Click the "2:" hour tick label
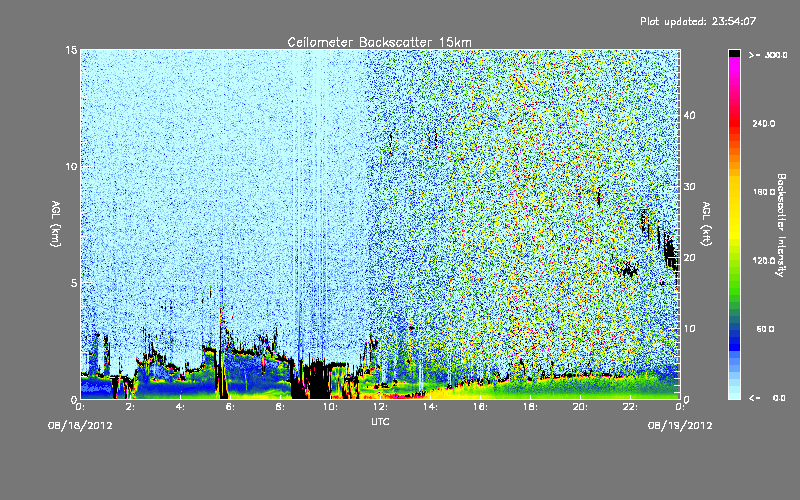Image resolution: width=800 pixels, height=500 pixels. (x=130, y=407)
